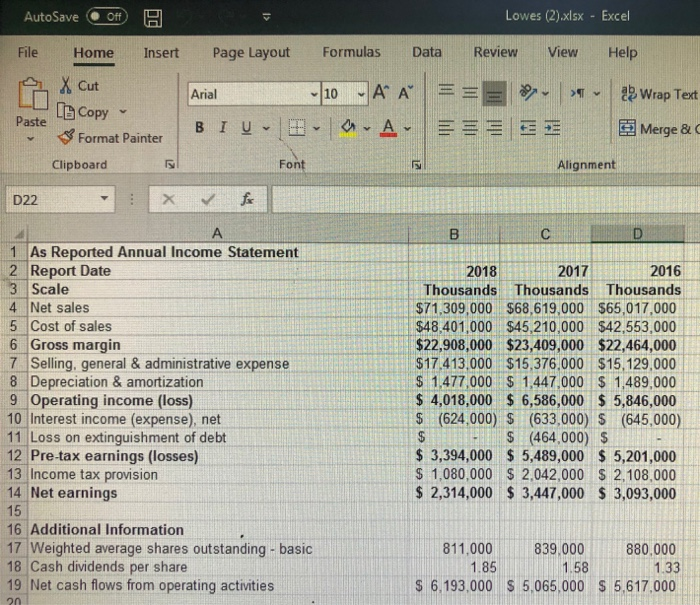Viewport: 700px width, 605px height.
Task: Apply borders with Borders icon
Action: click(x=297, y=128)
